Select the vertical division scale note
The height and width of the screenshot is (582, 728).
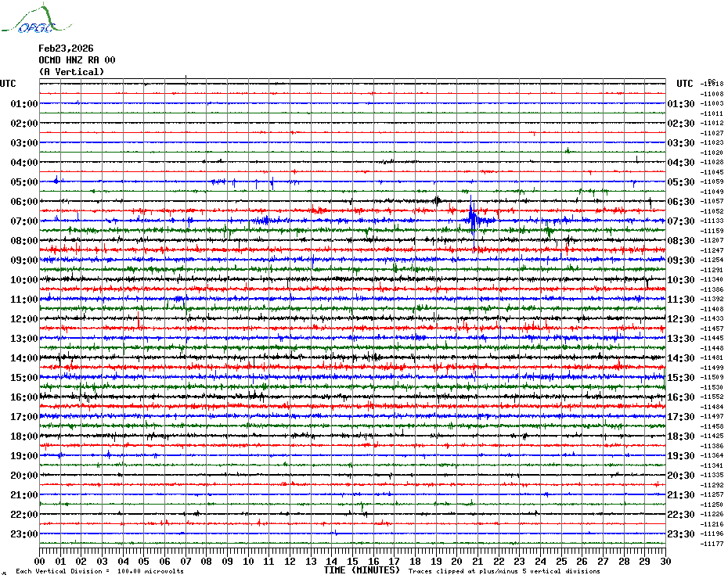click(x=100, y=571)
